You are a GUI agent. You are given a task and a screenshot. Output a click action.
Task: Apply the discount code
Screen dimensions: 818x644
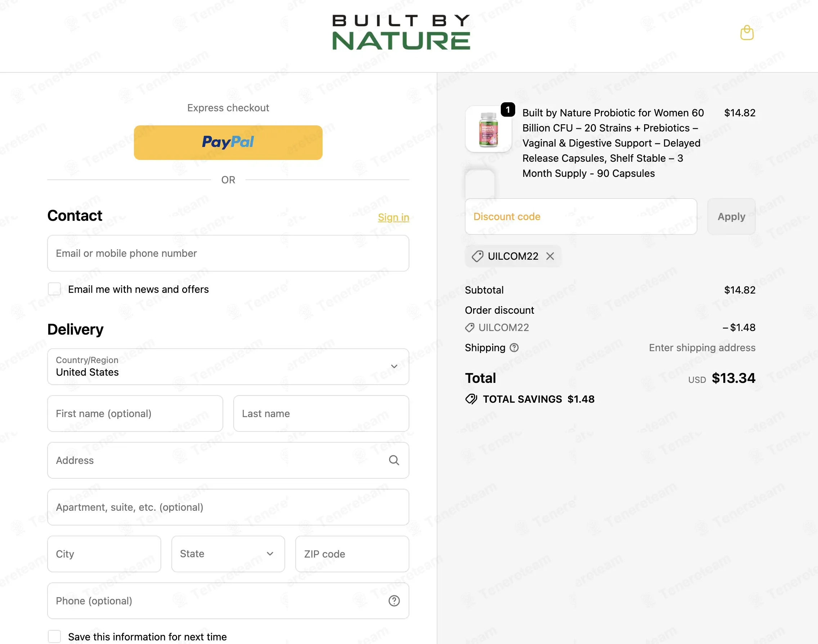pyautogui.click(x=731, y=216)
